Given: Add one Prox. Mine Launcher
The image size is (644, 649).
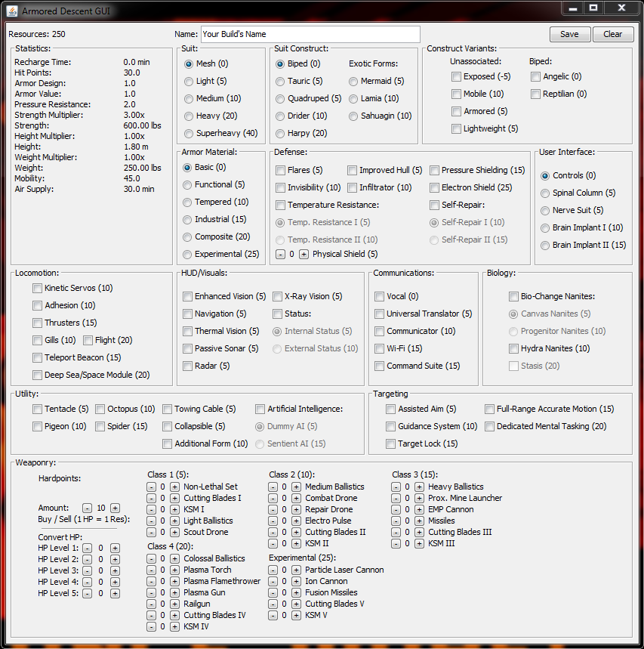Looking at the screenshot, I should [x=419, y=498].
